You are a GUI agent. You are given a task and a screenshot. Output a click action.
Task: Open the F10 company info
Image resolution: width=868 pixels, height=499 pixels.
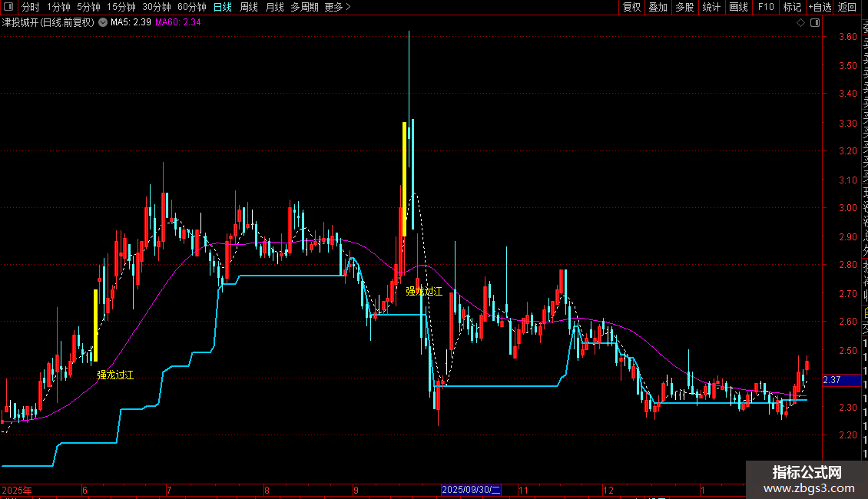(x=766, y=7)
